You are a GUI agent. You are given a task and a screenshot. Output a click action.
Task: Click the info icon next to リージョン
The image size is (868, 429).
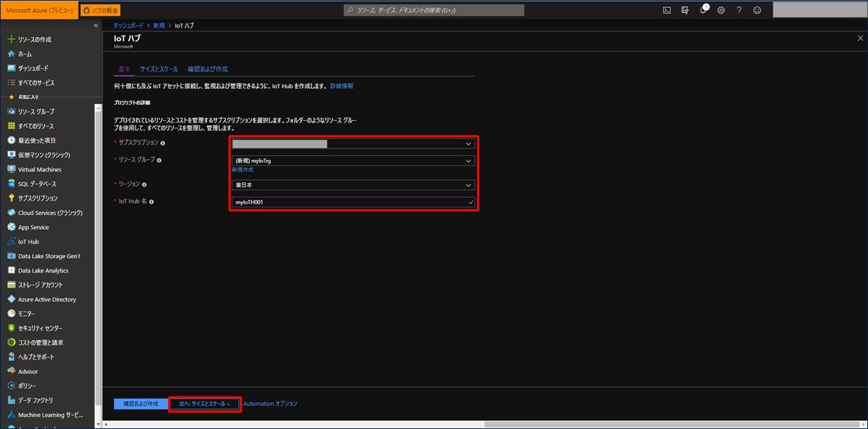145,184
